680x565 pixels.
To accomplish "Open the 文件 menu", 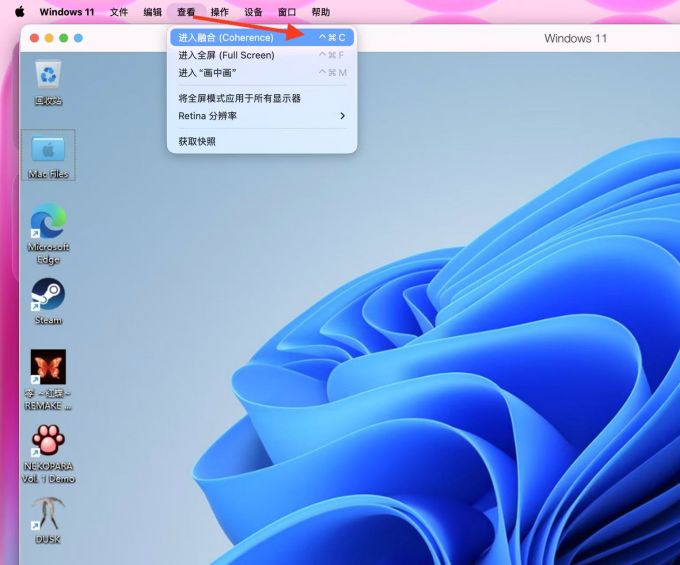I will 119,12.
